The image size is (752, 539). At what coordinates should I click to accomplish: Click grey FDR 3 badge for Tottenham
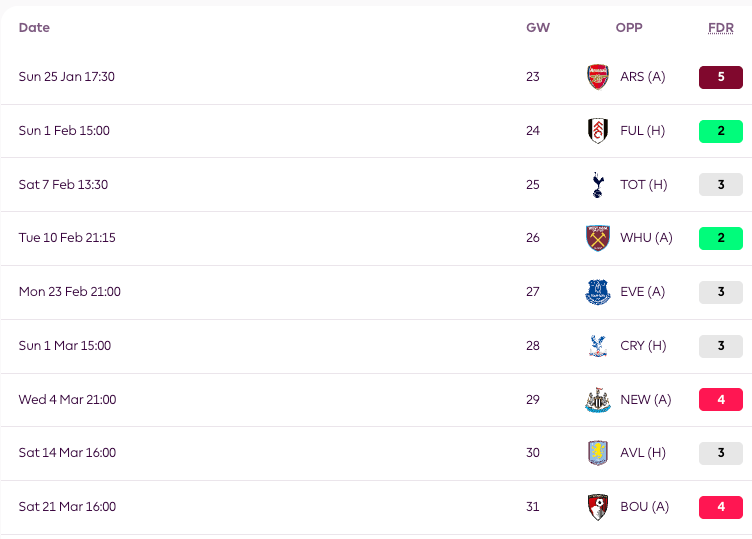pos(720,185)
